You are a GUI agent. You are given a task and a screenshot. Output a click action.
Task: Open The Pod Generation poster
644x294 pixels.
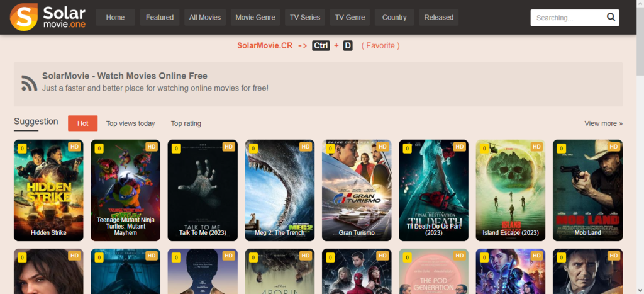click(x=434, y=271)
